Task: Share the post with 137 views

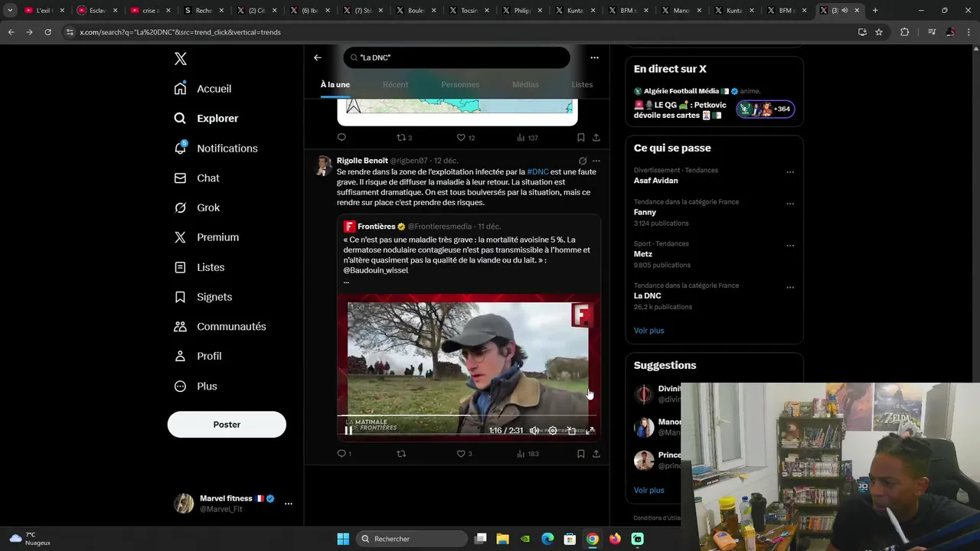Action: 596,138
